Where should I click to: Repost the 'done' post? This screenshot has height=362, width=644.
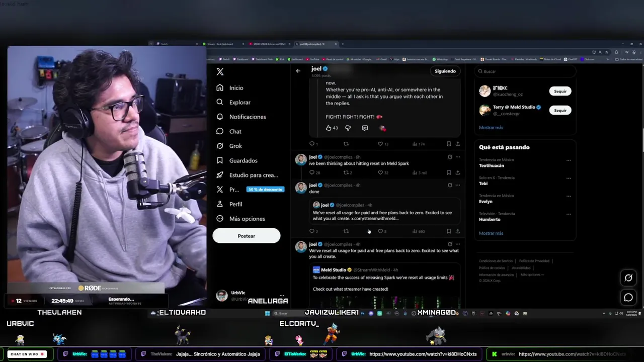pyautogui.click(x=346, y=231)
